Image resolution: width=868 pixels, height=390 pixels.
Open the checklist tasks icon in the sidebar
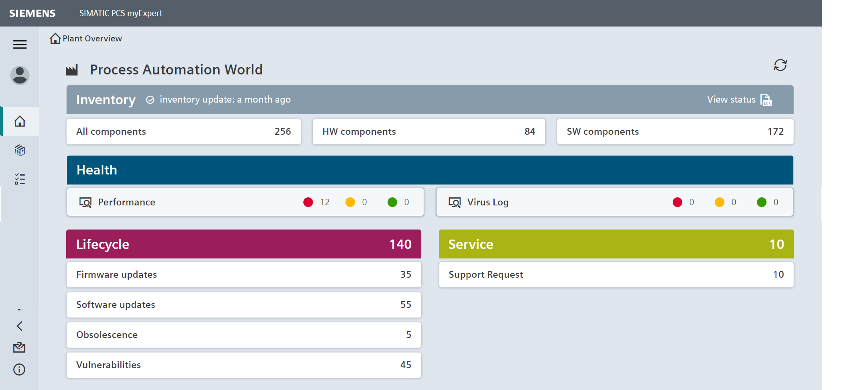pyautogui.click(x=20, y=179)
